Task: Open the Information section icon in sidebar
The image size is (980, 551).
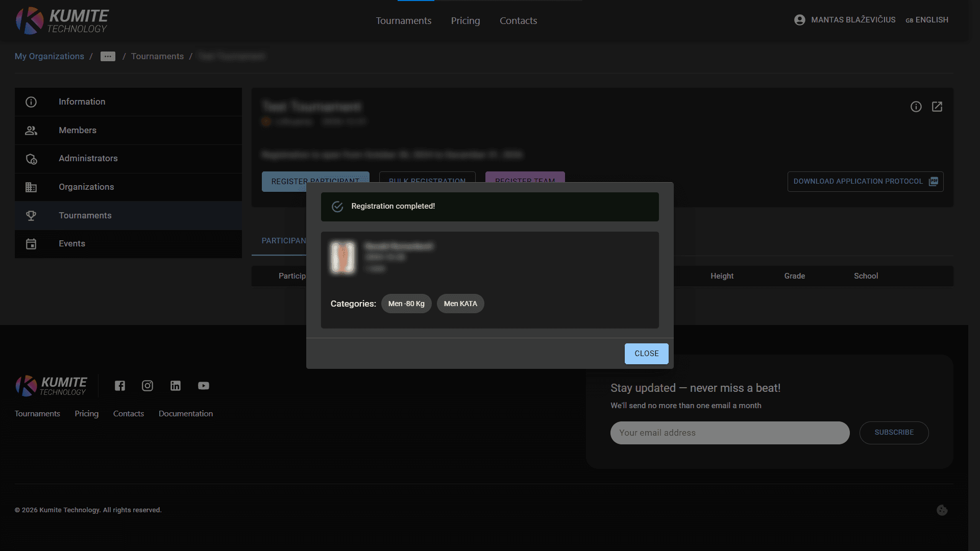Action: point(31,102)
